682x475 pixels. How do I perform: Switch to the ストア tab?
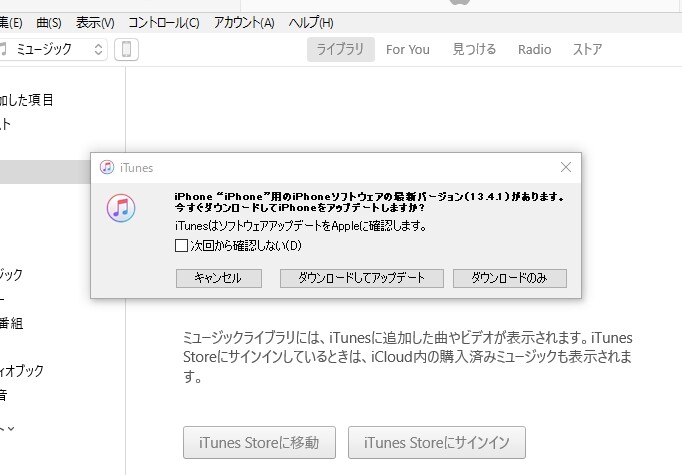pos(587,49)
